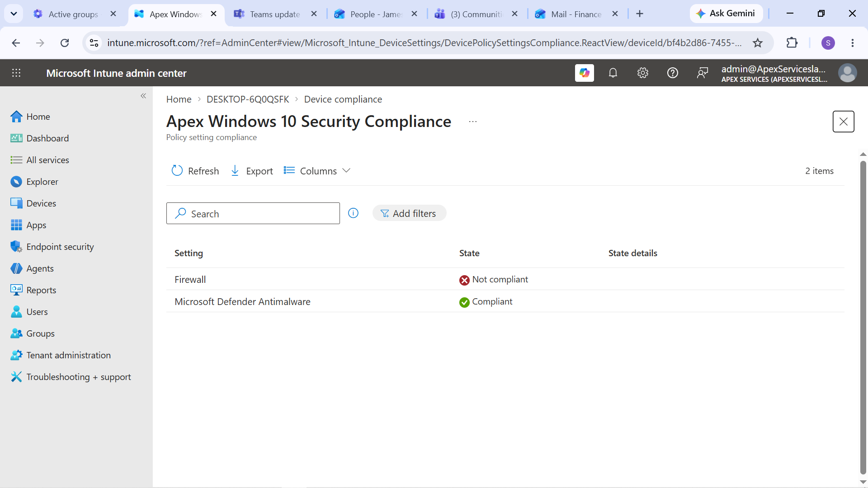The image size is (868, 488).
Task: Reload the page
Action: tap(65, 43)
